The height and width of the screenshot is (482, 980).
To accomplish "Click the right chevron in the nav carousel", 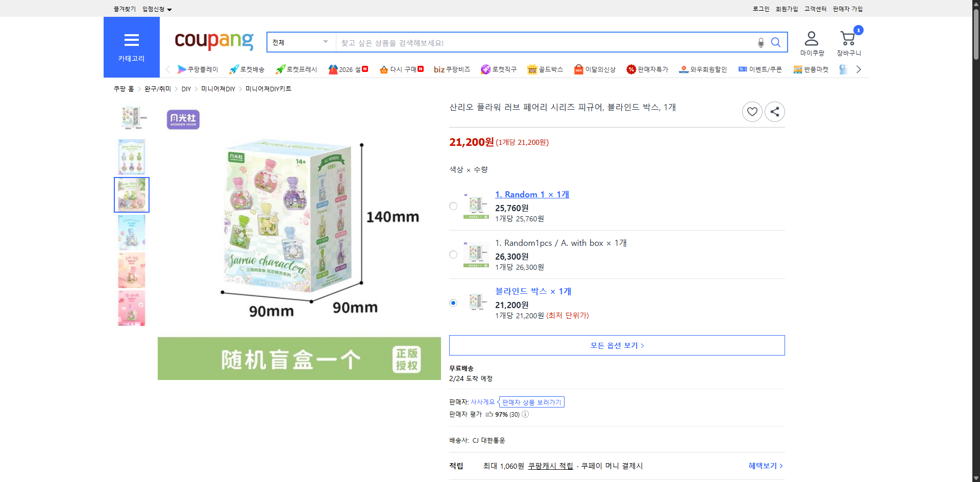I will (859, 69).
